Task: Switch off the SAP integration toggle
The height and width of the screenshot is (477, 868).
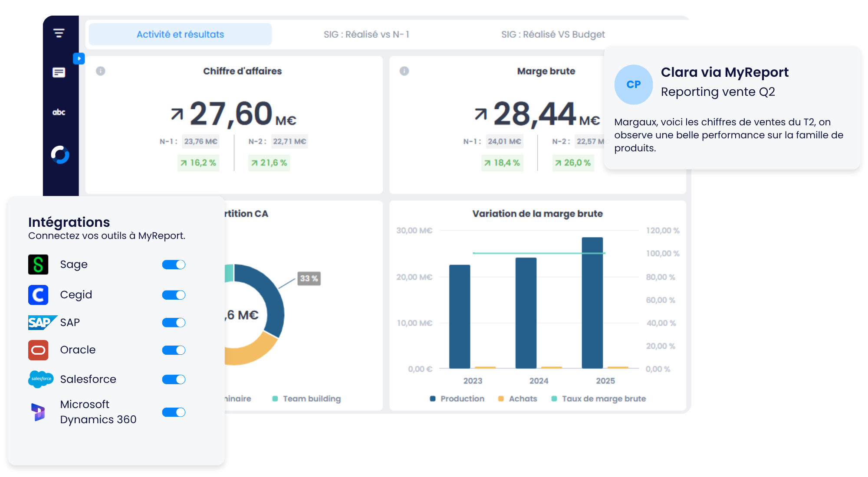Action: [174, 323]
